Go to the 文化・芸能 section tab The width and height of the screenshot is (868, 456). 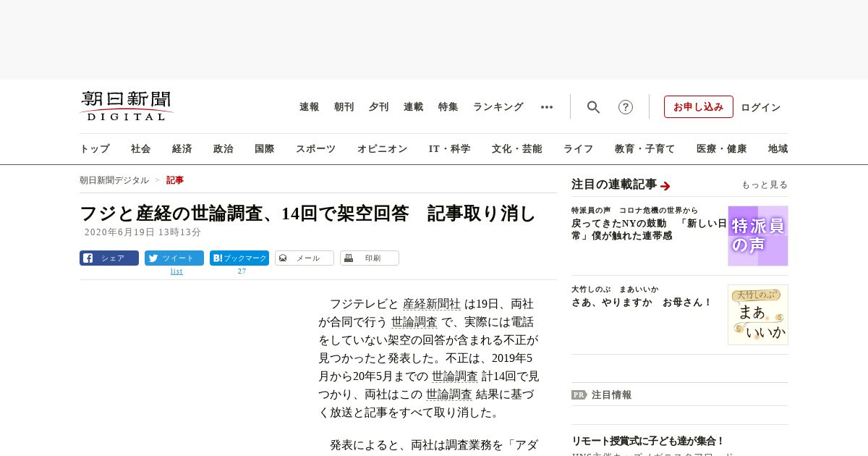click(517, 149)
